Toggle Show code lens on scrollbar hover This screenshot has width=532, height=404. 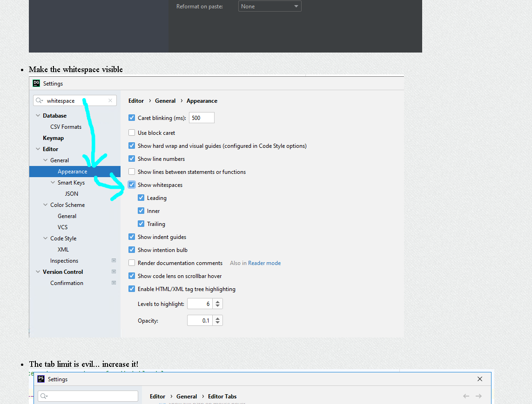pyautogui.click(x=132, y=276)
